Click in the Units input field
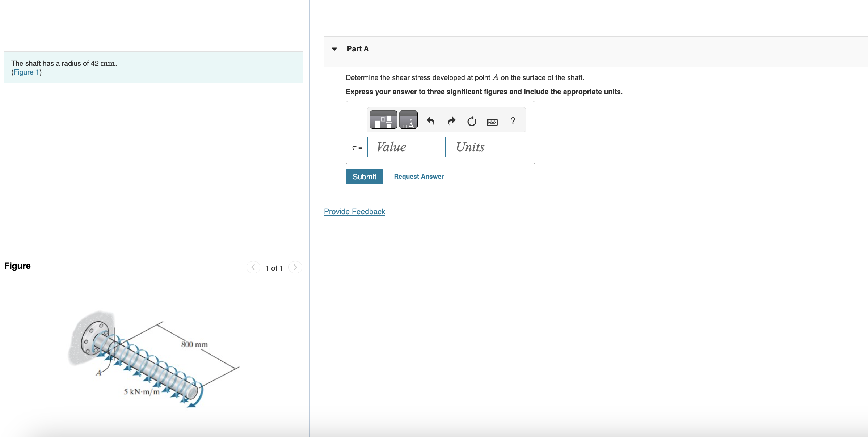Image resolution: width=868 pixels, height=437 pixels. (485, 147)
